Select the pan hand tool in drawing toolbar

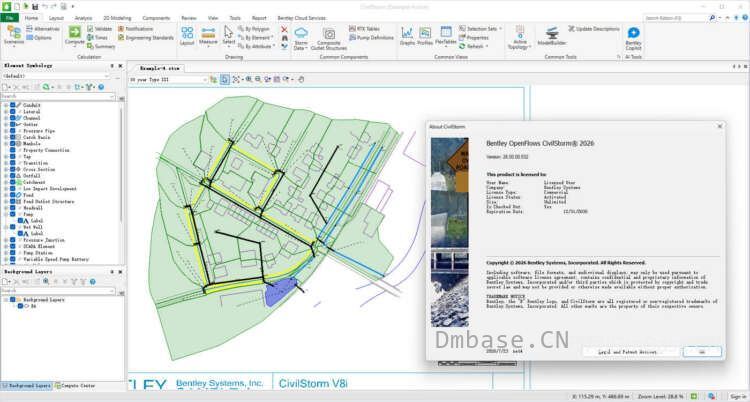click(301, 79)
